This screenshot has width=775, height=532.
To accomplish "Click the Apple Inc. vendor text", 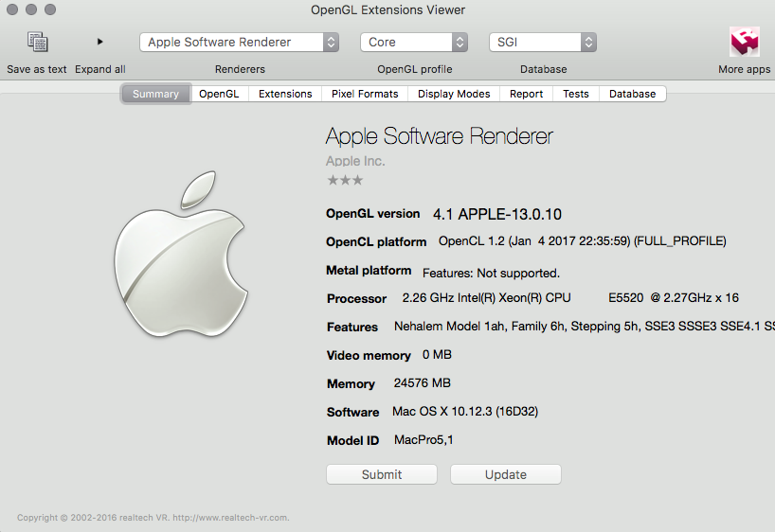I will (355, 161).
